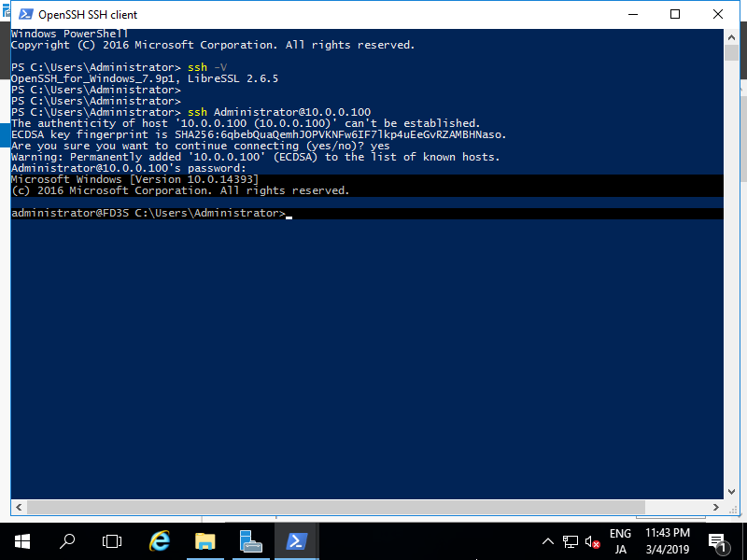Open Task View from the taskbar
747x560 pixels.
[x=112, y=541]
